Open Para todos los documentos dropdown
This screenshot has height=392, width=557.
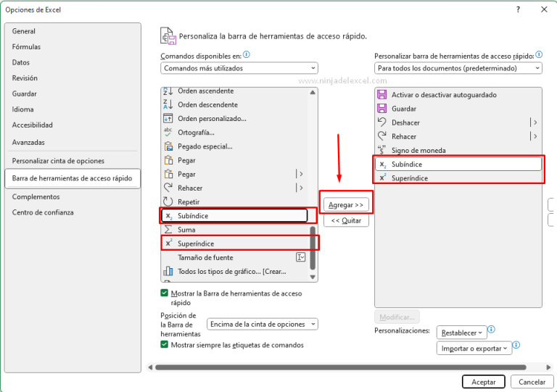[x=458, y=68]
